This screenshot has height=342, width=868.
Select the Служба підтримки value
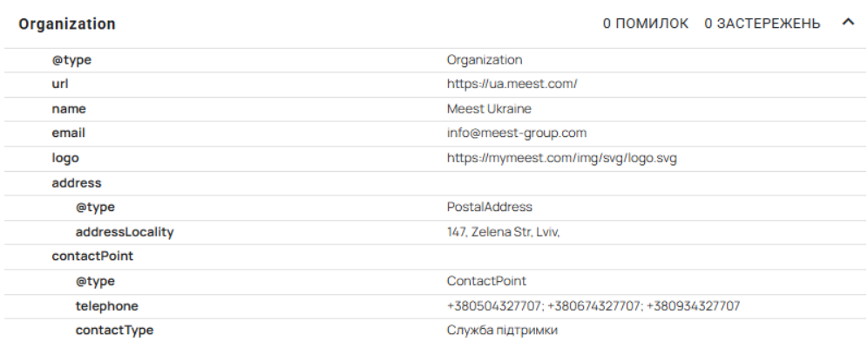tap(502, 331)
